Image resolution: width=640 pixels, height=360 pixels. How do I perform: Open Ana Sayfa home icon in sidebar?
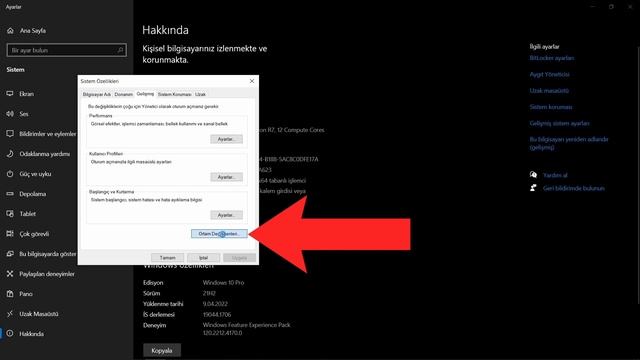[10, 31]
